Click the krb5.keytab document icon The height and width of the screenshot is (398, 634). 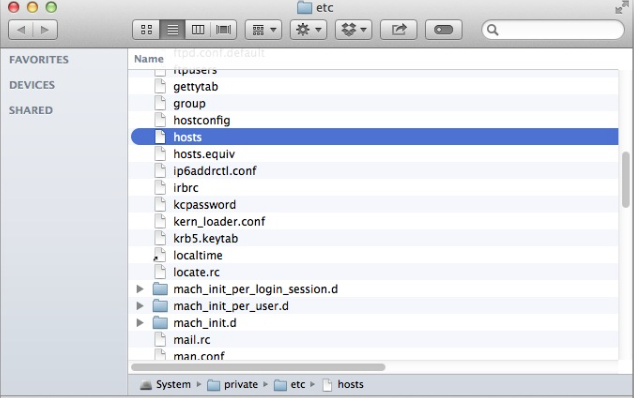coord(160,238)
